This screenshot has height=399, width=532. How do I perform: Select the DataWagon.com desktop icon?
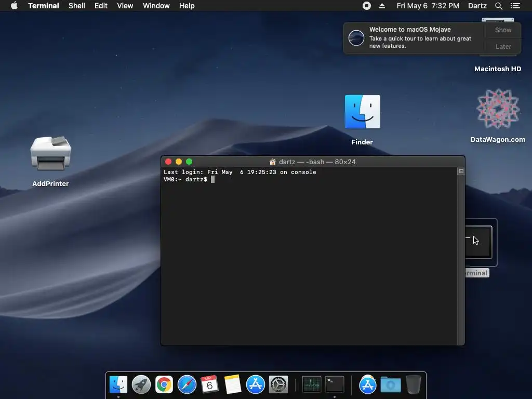point(498,109)
